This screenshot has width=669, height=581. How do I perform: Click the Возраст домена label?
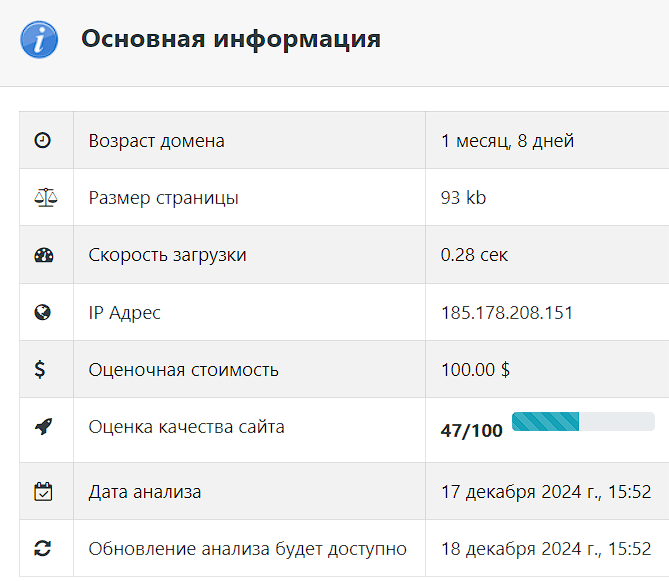pyautogui.click(x=157, y=141)
